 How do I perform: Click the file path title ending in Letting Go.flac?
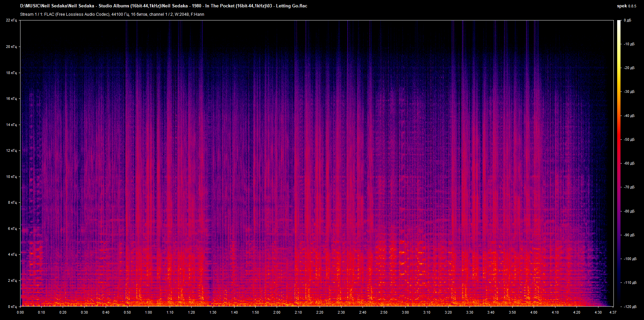(x=164, y=6)
